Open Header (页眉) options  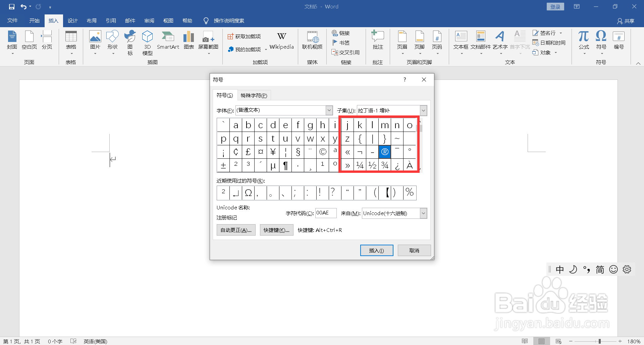pos(402,43)
